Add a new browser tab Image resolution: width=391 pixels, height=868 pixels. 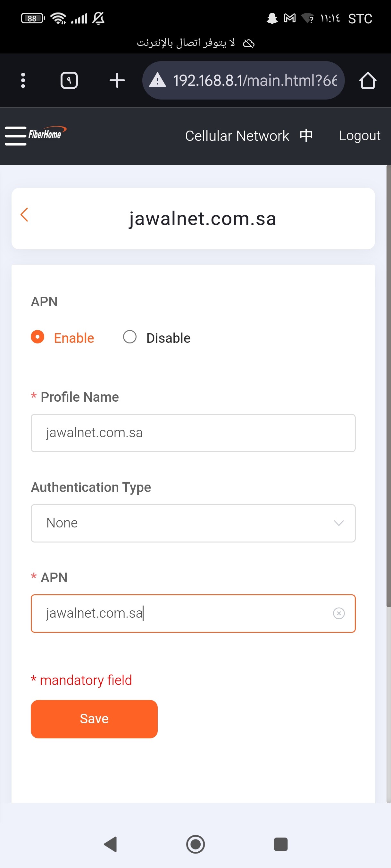pos(117,81)
